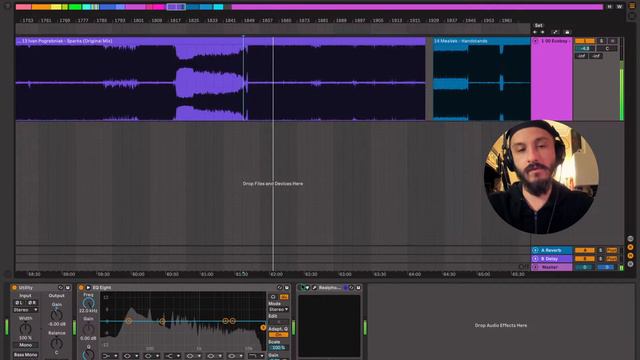640x360 pixels.
Task: Click the EQ Eight Freq knob
Action: point(88,303)
